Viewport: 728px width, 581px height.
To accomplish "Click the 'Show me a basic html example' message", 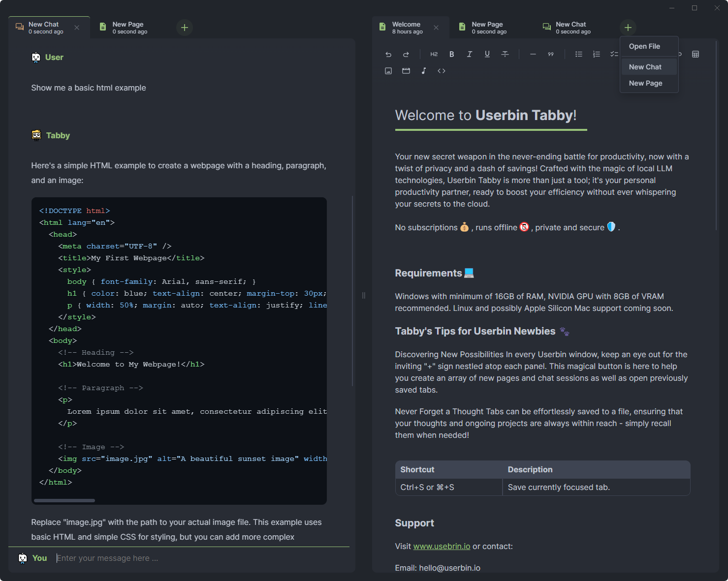I will pos(89,88).
